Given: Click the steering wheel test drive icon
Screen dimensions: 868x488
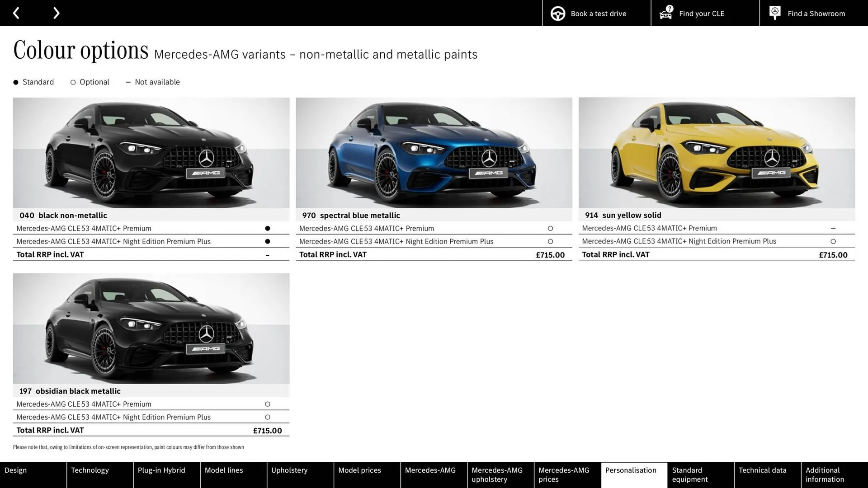Looking at the screenshot, I should (557, 13).
